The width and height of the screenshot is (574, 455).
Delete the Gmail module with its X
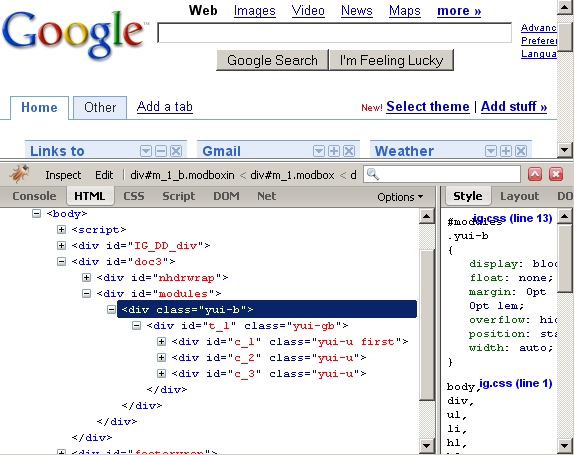pos(349,151)
